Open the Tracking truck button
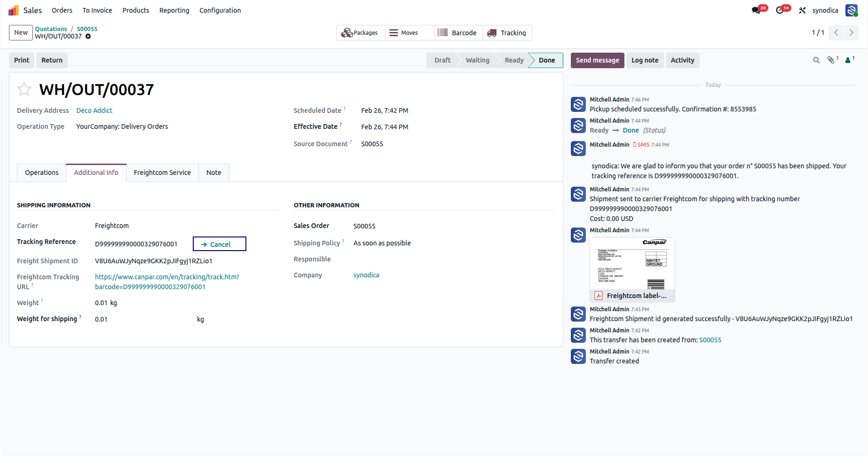868x457 pixels. pyautogui.click(x=507, y=33)
